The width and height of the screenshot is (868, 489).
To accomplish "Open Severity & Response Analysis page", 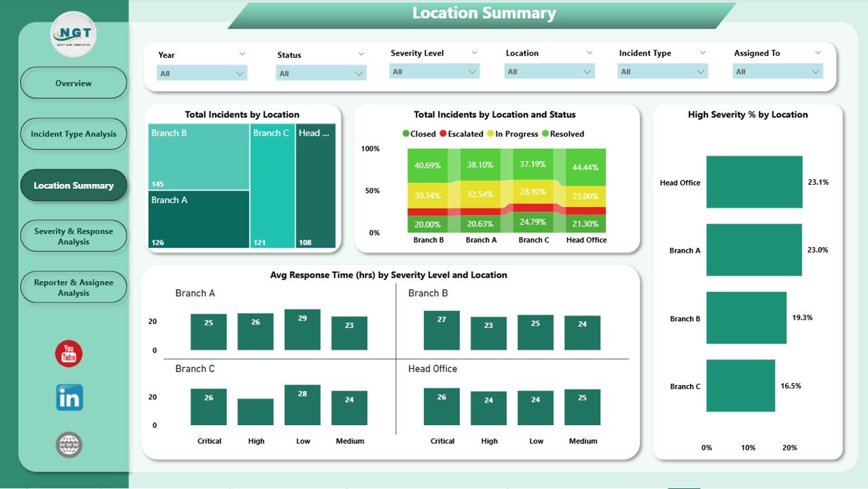I will click(73, 236).
